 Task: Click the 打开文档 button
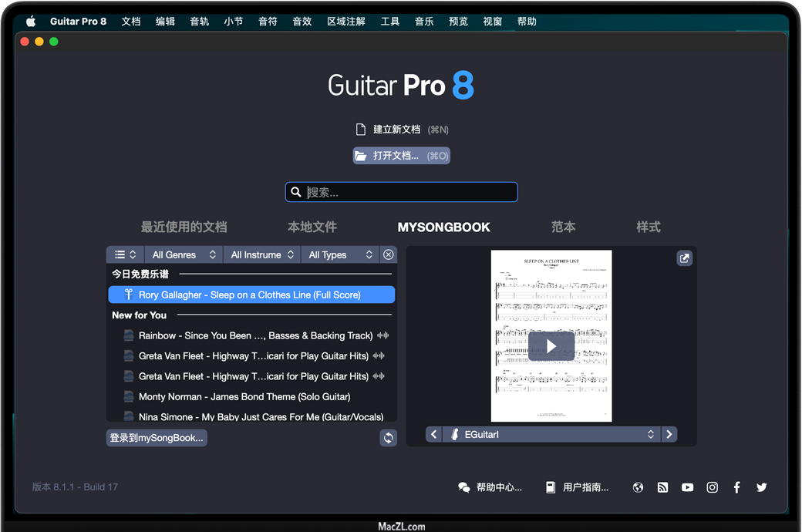[x=401, y=156]
